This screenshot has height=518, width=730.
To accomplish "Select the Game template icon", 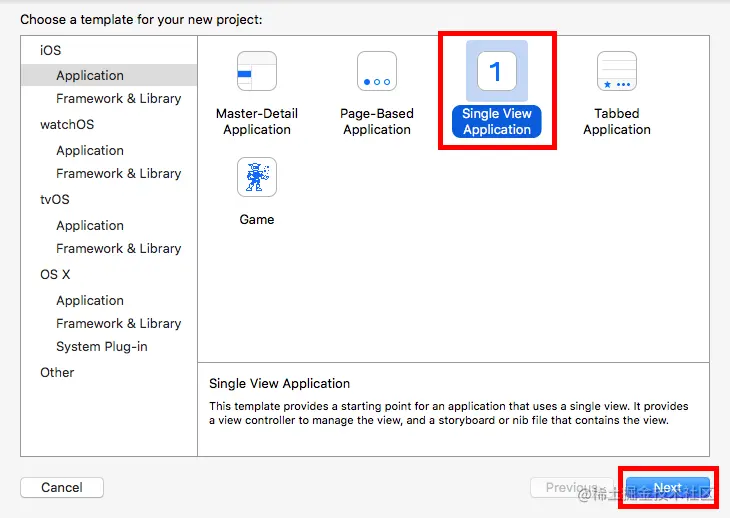I will coord(257,177).
